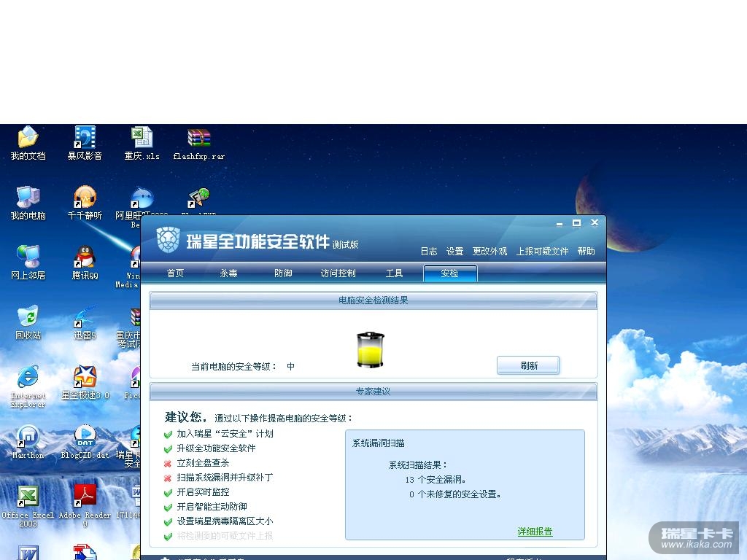Image resolution: width=747 pixels, height=560 pixels.
Task: Maximize the Rising security window
Action: click(x=576, y=223)
